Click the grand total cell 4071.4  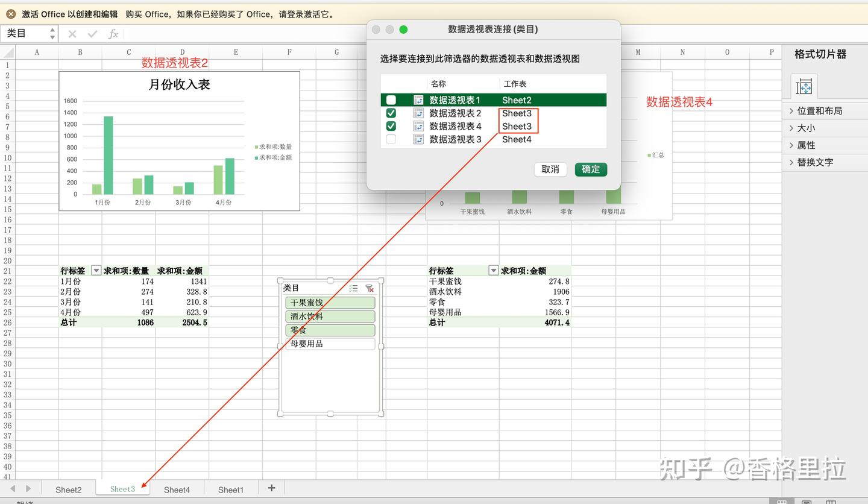click(535, 323)
